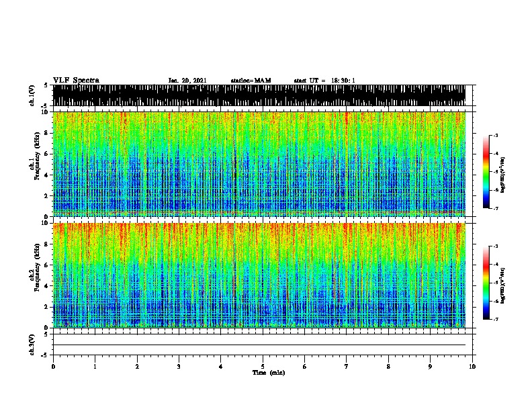Click the "3" tick on the time axis
This screenshot has width=532, height=411.
click(x=179, y=367)
